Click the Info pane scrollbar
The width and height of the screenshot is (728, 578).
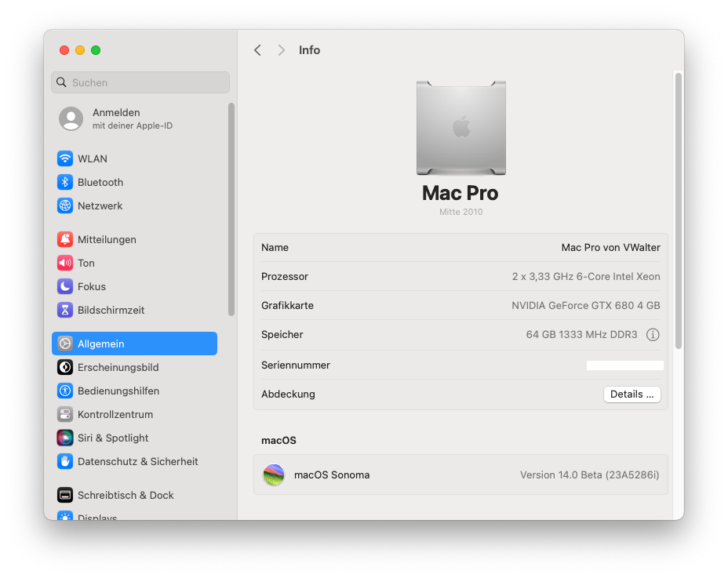[x=679, y=211]
